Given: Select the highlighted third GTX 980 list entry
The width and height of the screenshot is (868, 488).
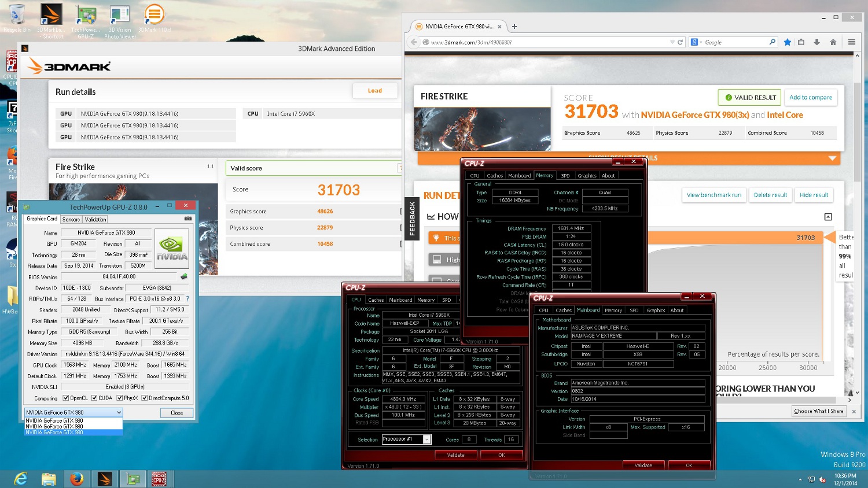Looking at the screenshot, I should pyautogui.click(x=73, y=432).
